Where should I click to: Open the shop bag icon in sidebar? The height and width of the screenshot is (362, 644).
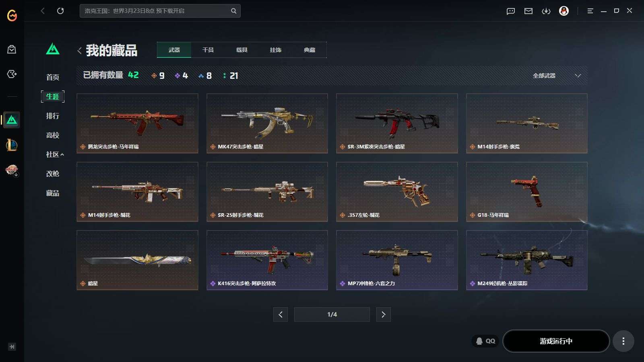pos(12,49)
